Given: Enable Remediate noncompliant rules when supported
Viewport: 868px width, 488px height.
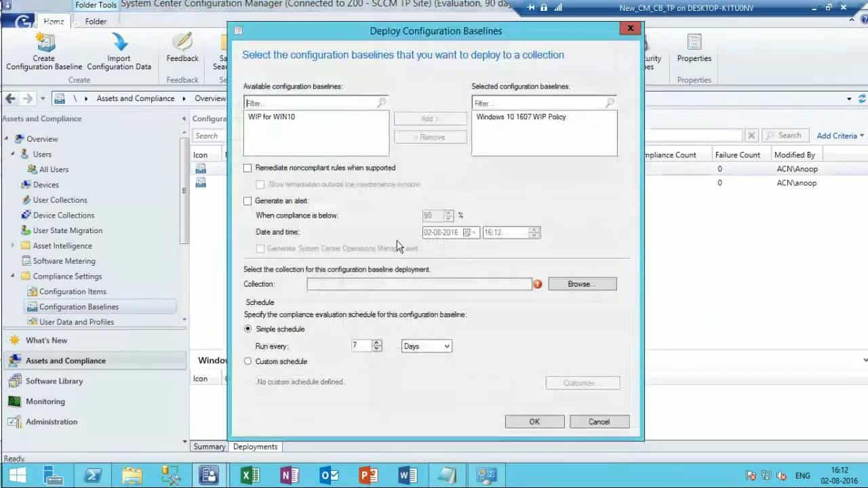Looking at the screenshot, I should click(248, 167).
